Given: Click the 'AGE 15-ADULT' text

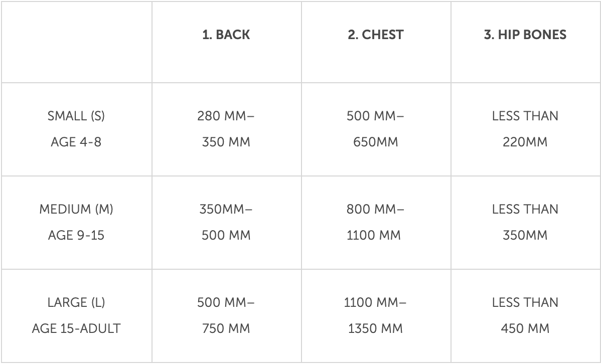Looking at the screenshot, I should click(x=76, y=328).
